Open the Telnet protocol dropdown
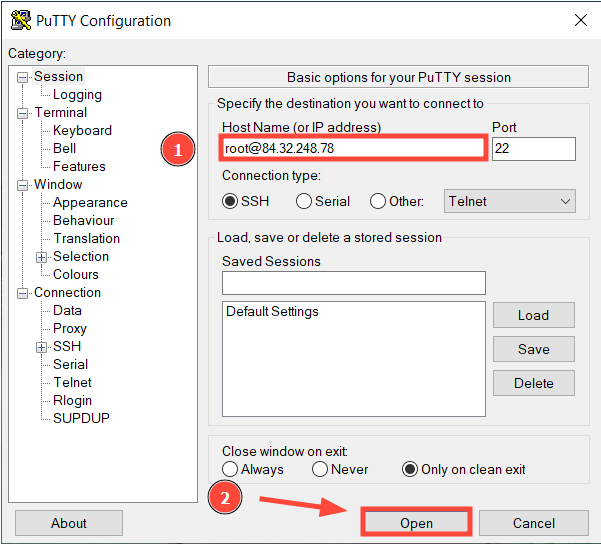The width and height of the screenshot is (601, 544). click(x=510, y=201)
